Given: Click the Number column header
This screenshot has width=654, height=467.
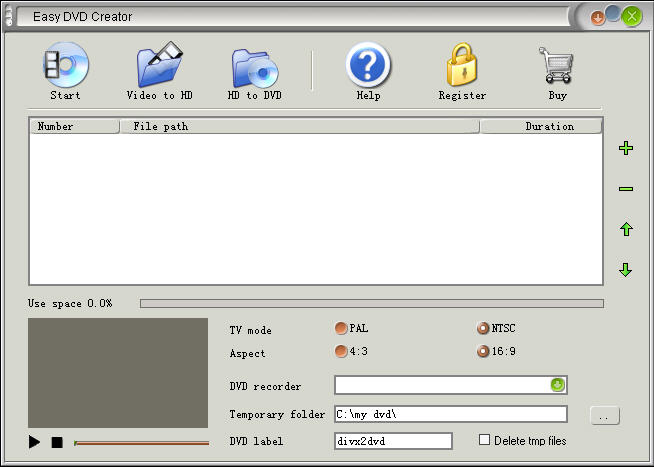Looking at the screenshot, I should [x=74, y=126].
